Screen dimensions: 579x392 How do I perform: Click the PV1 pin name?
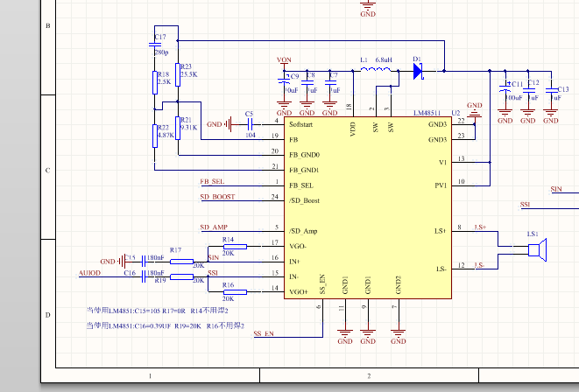click(441, 185)
